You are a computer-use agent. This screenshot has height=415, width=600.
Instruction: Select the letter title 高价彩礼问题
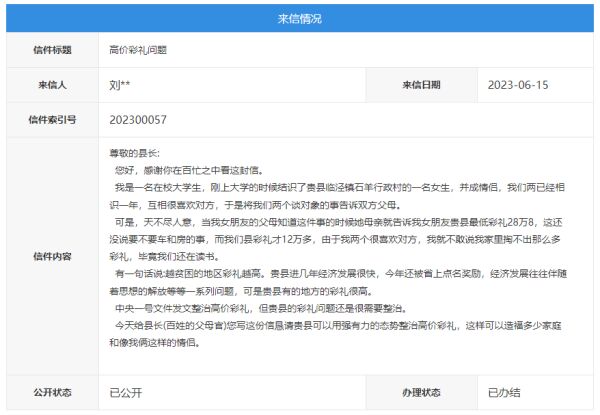pyautogui.click(x=138, y=49)
